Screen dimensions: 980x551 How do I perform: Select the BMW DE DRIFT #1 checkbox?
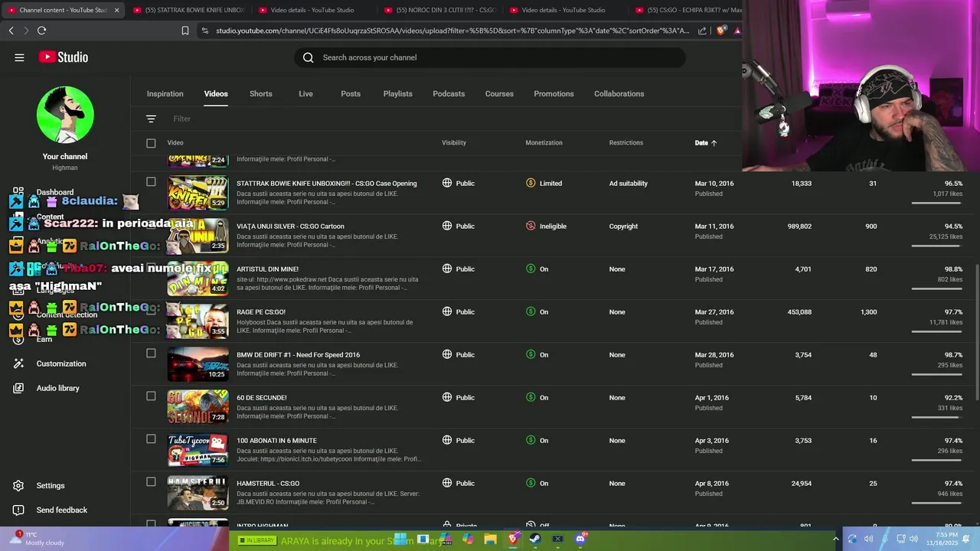tap(151, 354)
